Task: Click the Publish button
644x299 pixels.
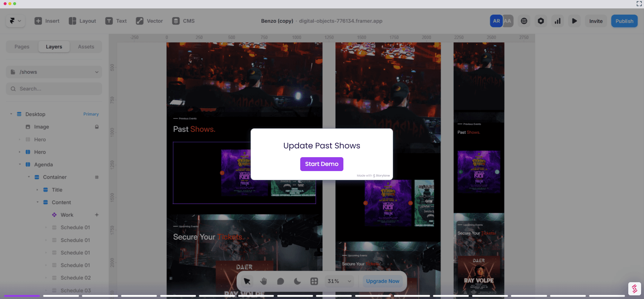Action: point(624,21)
